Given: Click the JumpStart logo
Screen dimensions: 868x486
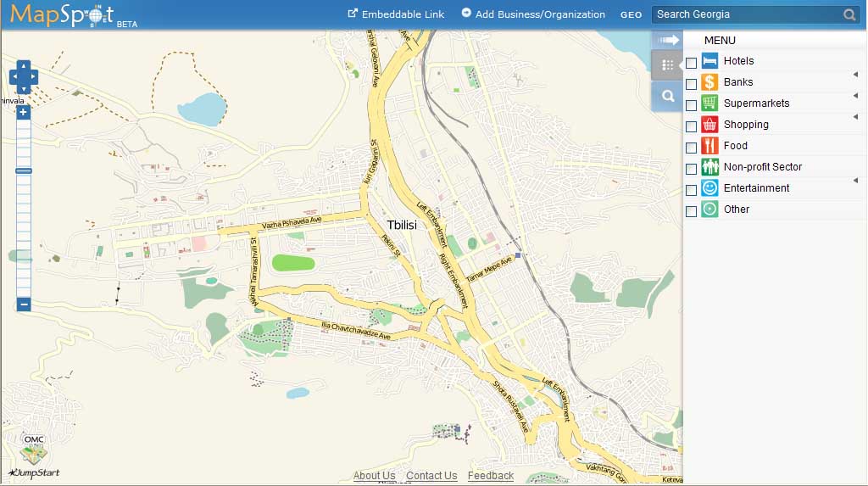Looking at the screenshot, I should coord(34,472).
